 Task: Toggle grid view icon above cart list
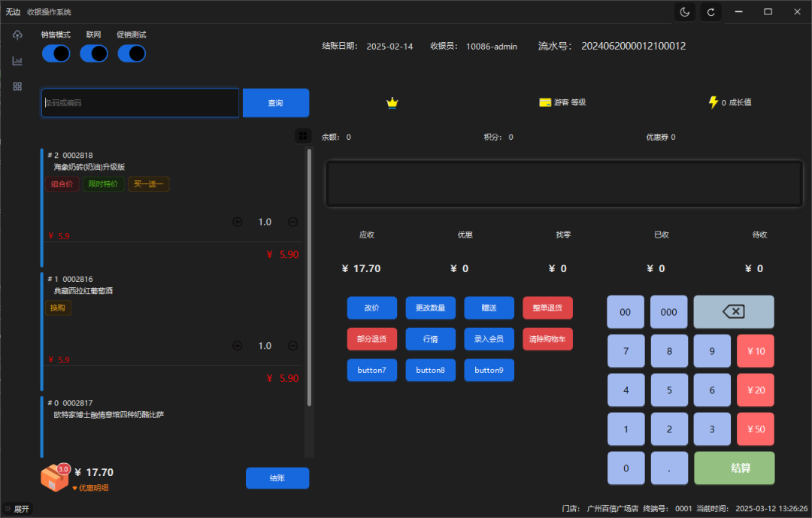pos(303,136)
